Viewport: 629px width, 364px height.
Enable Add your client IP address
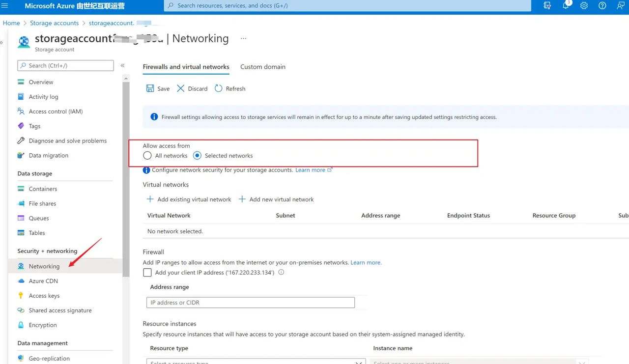click(147, 272)
